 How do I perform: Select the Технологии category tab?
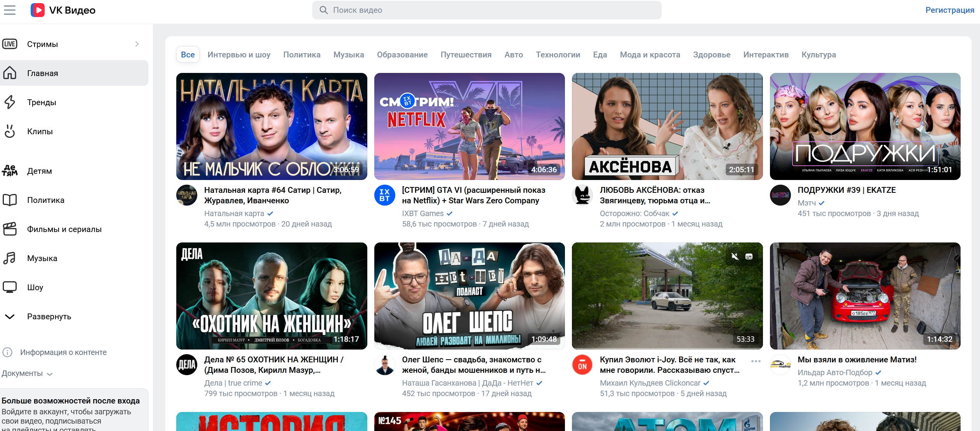pyautogui.click(x=558, y=55)
